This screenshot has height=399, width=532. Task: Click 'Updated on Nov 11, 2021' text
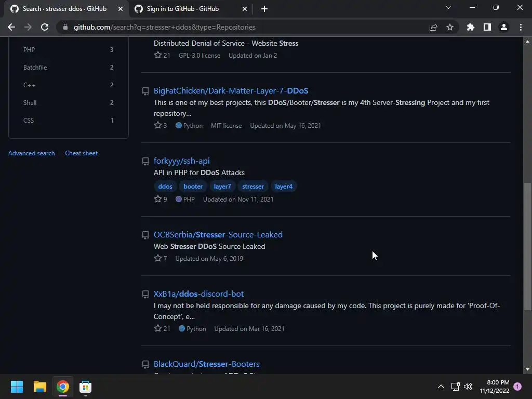click(x=238, y=199)
